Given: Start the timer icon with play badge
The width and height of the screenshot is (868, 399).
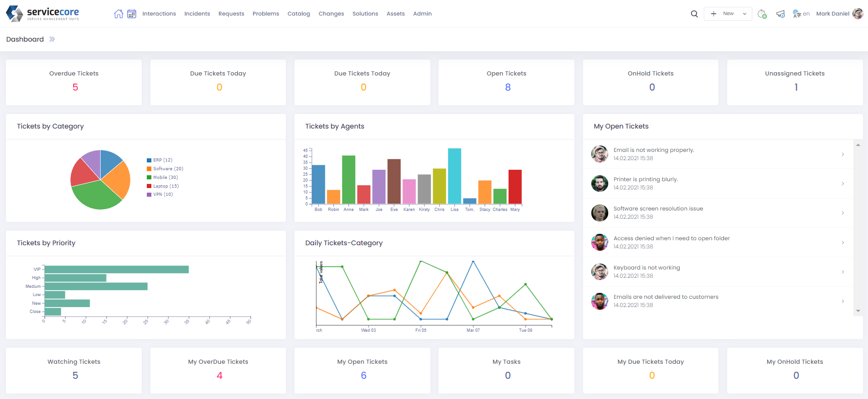Looking at the screenshot, I should pyautogui.click(x=762, y=14).
